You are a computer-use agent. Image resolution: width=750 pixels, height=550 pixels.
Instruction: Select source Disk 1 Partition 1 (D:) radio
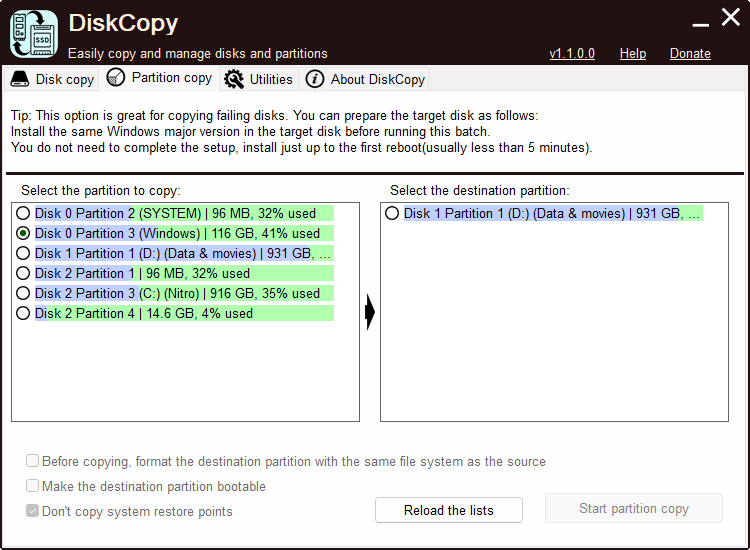tap(23, 253)
